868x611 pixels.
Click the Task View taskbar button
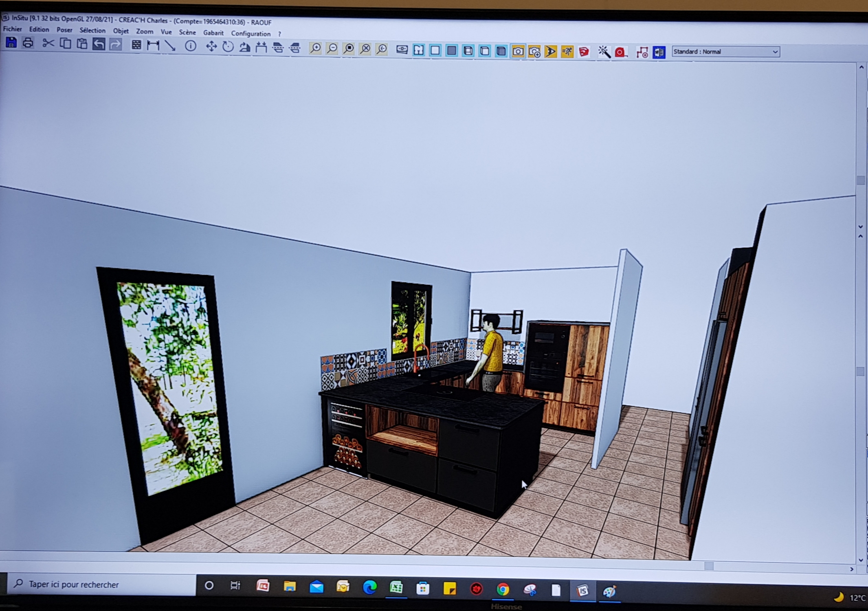[x=235, y=585]
